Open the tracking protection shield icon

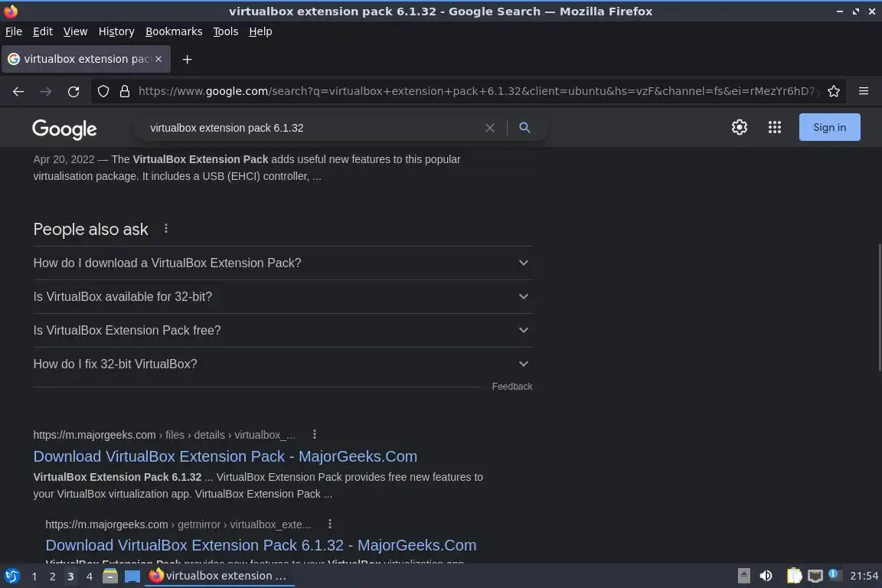pyautogui.click(x=103, y=91)
